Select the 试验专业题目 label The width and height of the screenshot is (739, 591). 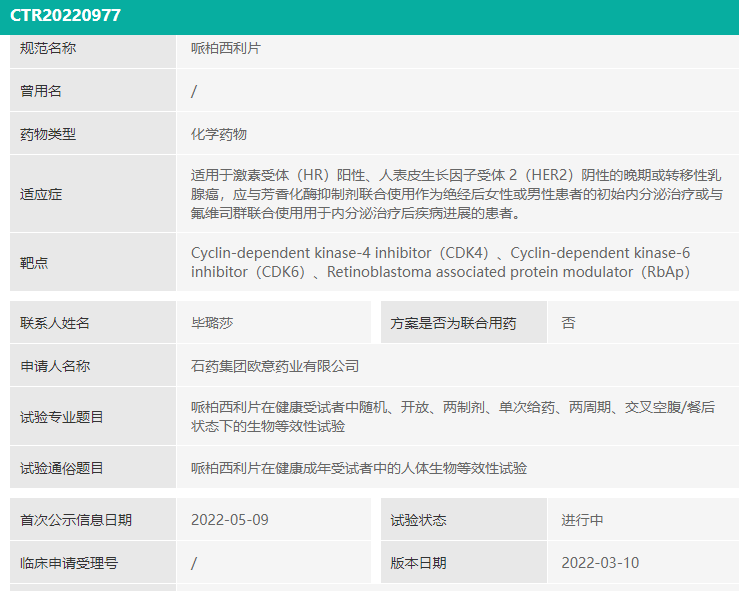pyautogui.click(x=62, y=417)
